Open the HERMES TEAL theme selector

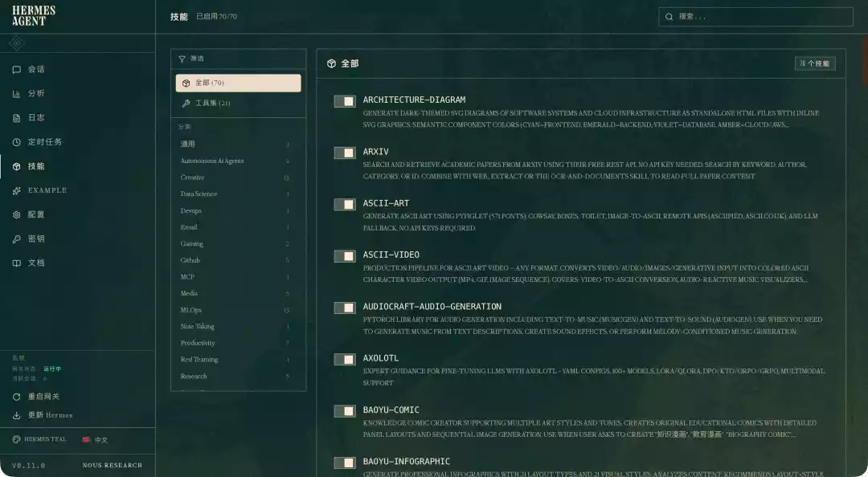pos(40,439)
